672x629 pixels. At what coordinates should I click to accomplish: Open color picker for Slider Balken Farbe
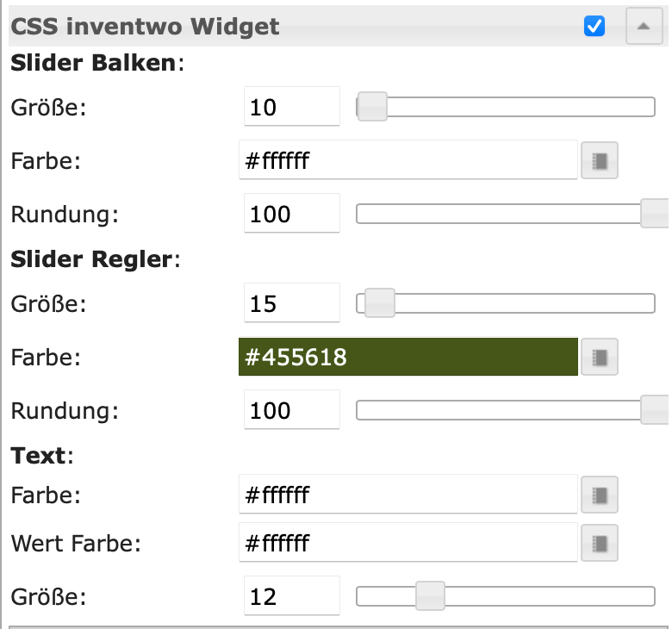[600, 161]
